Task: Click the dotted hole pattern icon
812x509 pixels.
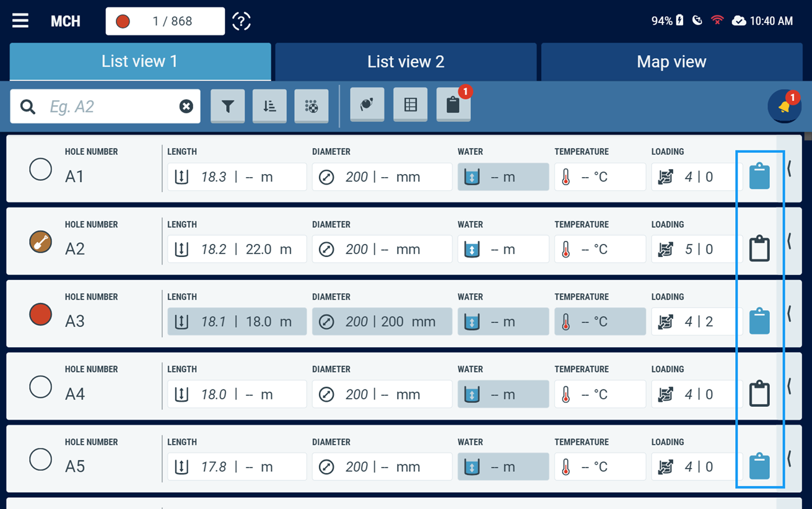Action: coord(312,107)
